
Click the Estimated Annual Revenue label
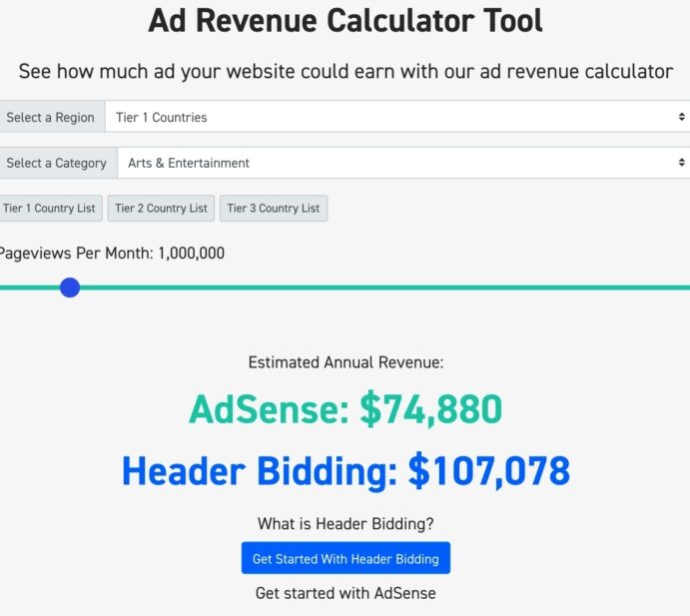pyautogui.click(x=345, y=362)
